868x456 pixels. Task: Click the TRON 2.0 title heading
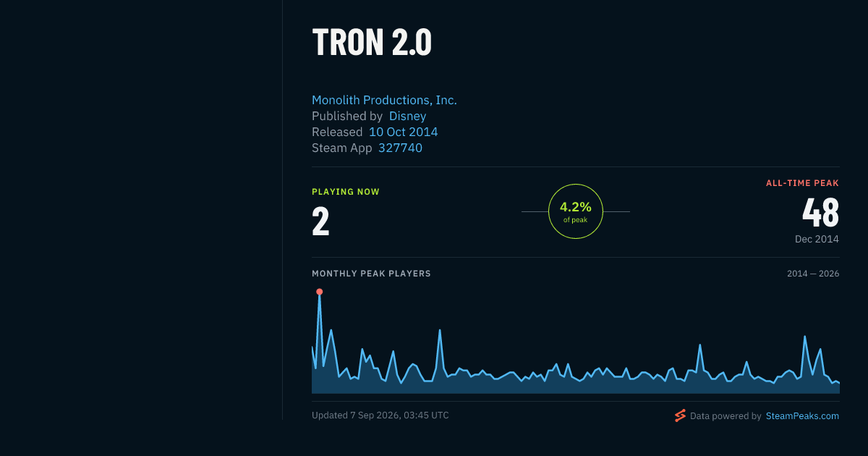click(x=372, y=42)
